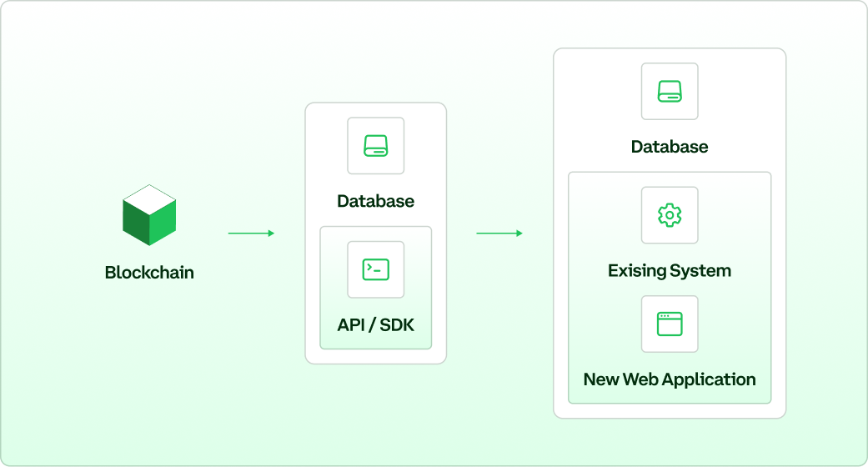Click the New Web Application label
868x467 pixels.
[670, 379]
